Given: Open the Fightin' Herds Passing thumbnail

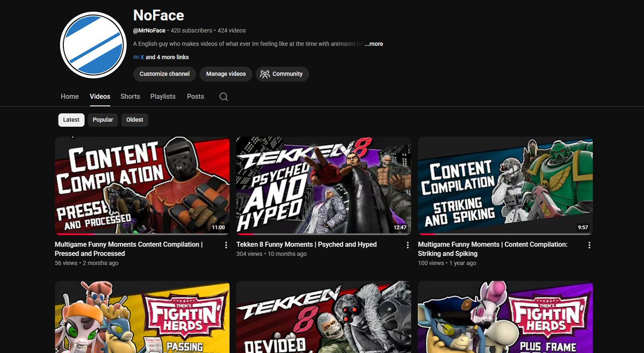Looking at the screenshot, I should (x=142, y=317).
